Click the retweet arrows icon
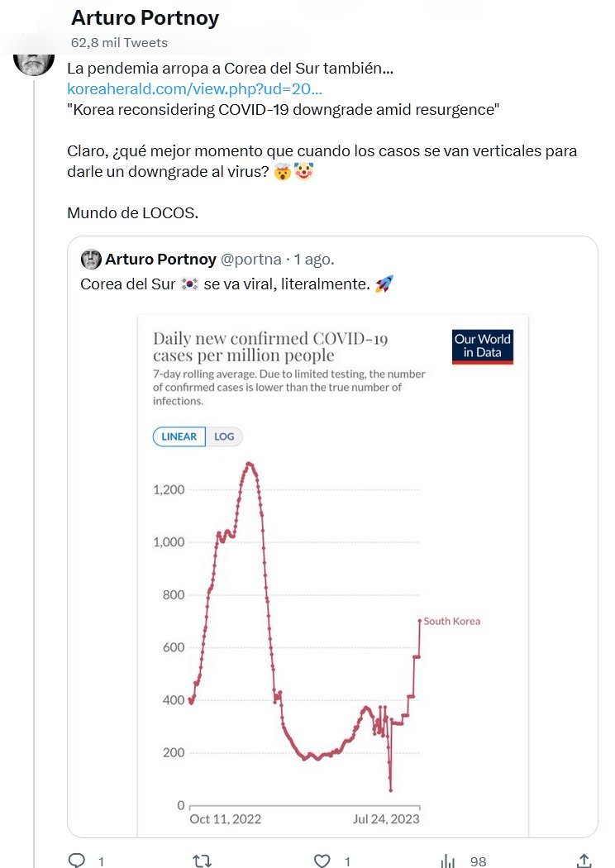615x868 pixels. (x=202, y=861)
